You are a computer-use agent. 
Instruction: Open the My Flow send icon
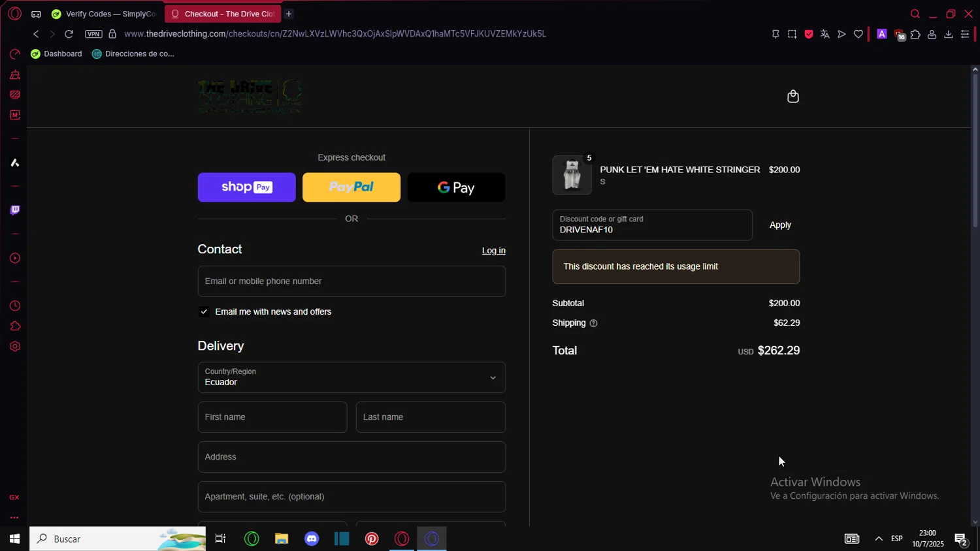pos(841,34)
